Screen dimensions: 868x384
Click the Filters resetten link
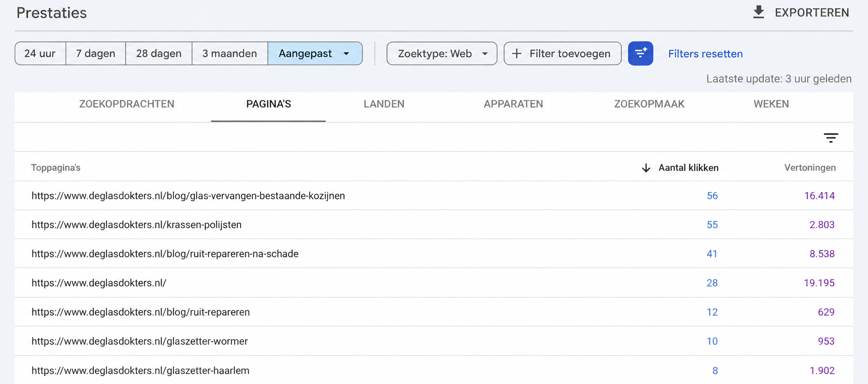tap(706, 54)
